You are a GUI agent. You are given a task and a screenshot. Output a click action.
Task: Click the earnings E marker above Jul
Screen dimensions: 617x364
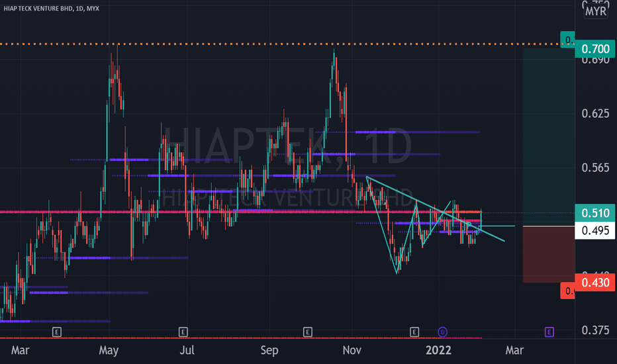coord(183,332)
